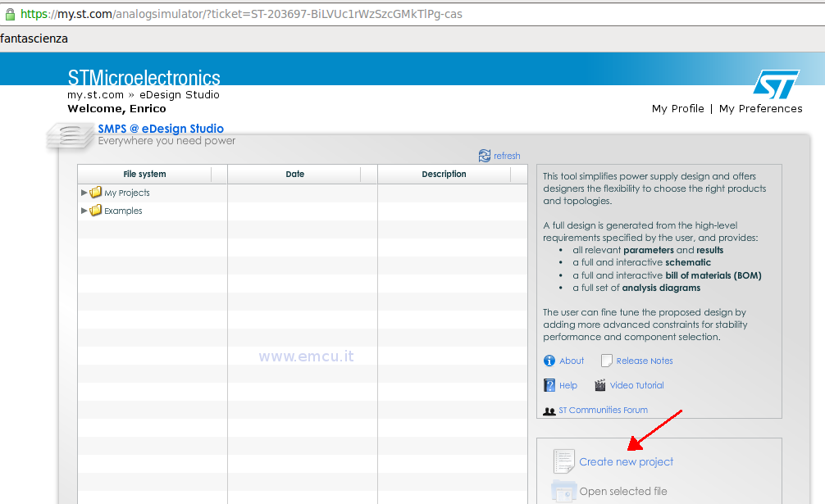Click the refresh link text
Viewport: 825px width, 504px height.
click(507, 156)
